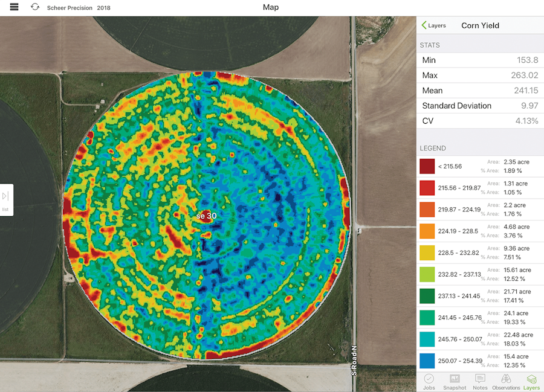Click the Corn Yield panel title
The height and width of the screenshot is (392, 544).
point(480,25)
